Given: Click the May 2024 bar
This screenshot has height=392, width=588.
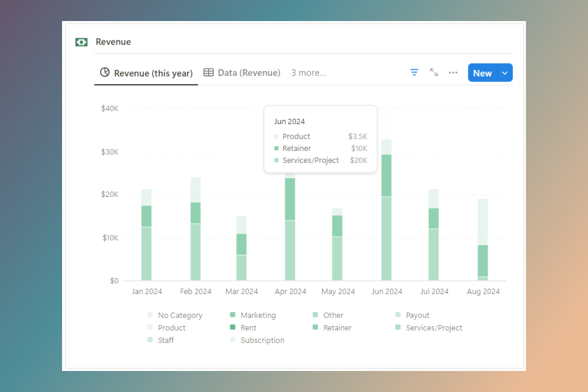Looking at the screenshot, I should tap(337, 244).
